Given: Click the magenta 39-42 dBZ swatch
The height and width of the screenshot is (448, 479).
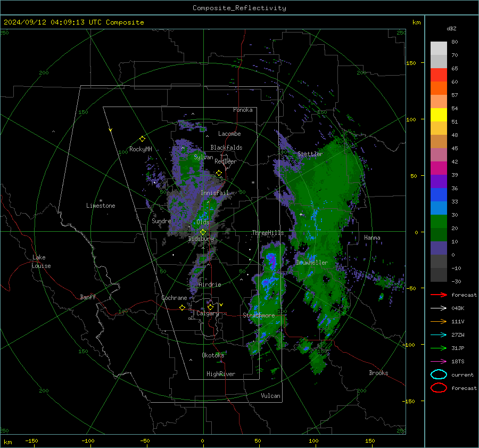Looking at the screenshot, I should pyautogui.click(x=439, y=168).
